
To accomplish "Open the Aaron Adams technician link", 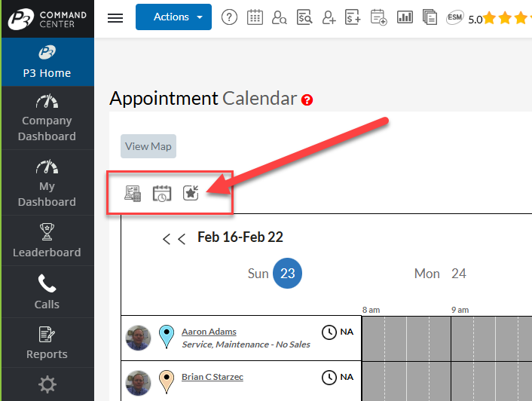I will (209, 332).
